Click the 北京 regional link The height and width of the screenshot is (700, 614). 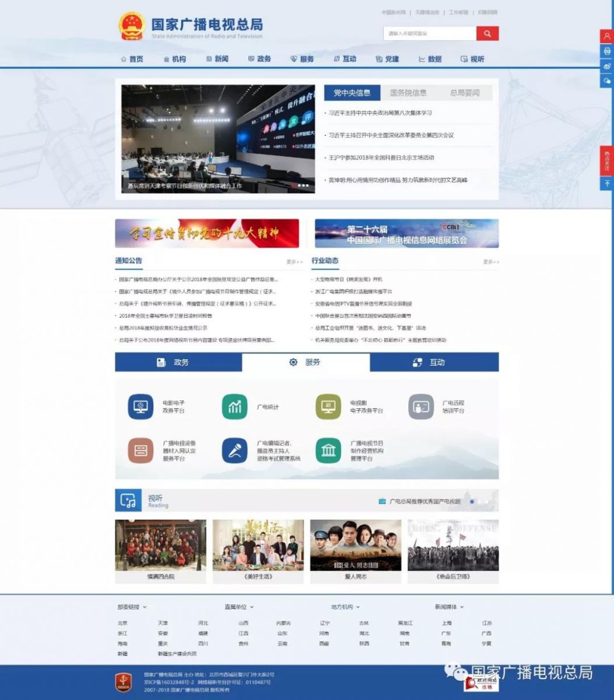(x=122, y=623)
